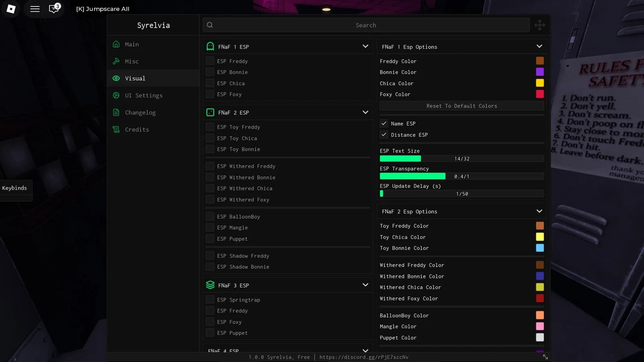Open the Chica Color yellow swatch
Viewport: 644px width, 362px height.
540,83
